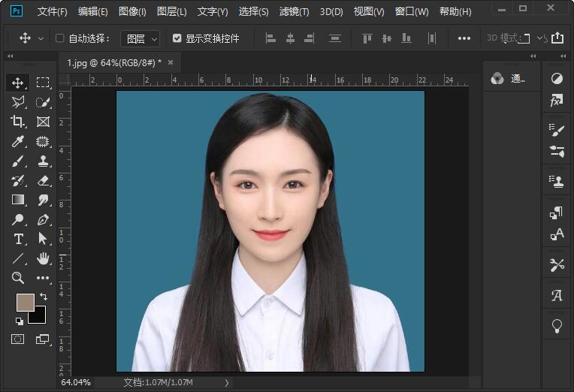
Task: Open the 图层 auto-select dropdown
Action: coord(140,38)
